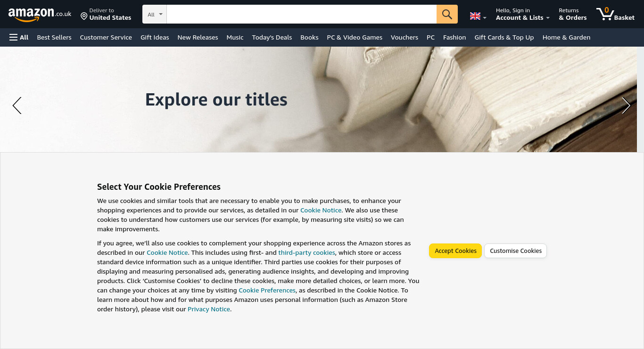Screen dimensions: 644x349
Task: Click the delivery location pin icon
Action: click(x=84, y=16)
